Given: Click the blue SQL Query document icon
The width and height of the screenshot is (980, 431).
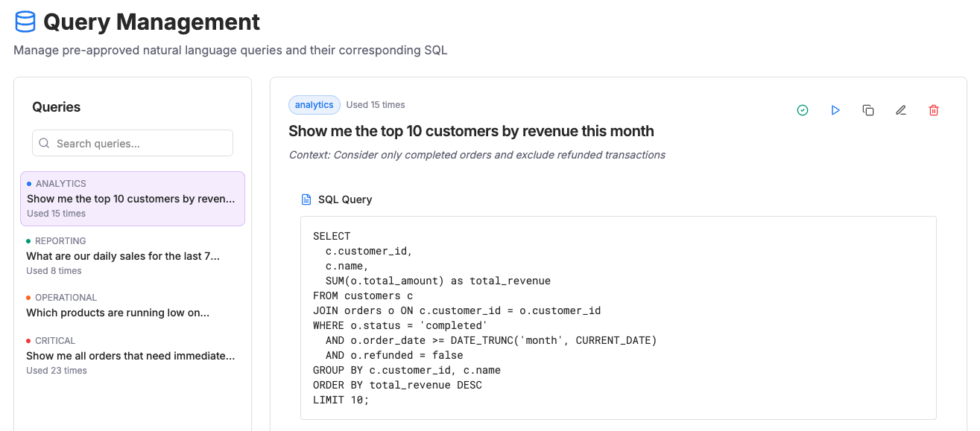Looking at the screenshot, I should point(306,199).
